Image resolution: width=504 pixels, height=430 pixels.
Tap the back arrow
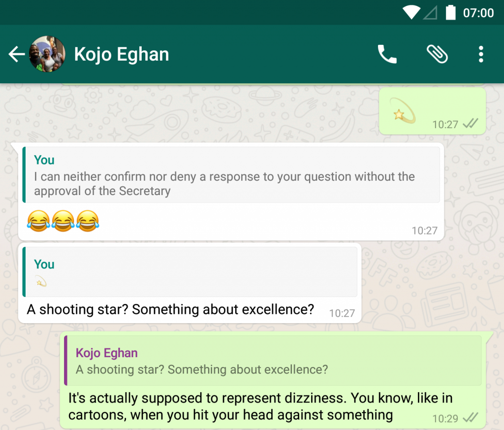(17, 54)
